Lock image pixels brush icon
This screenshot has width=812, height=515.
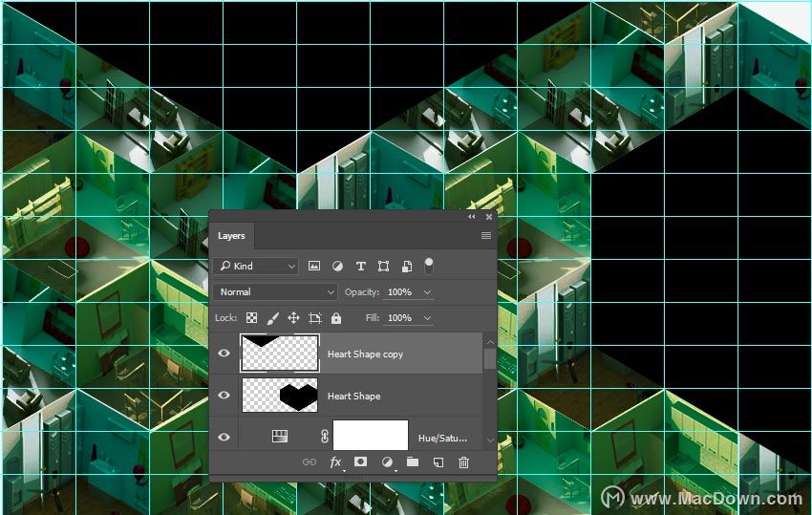click(x=272, y=318)
